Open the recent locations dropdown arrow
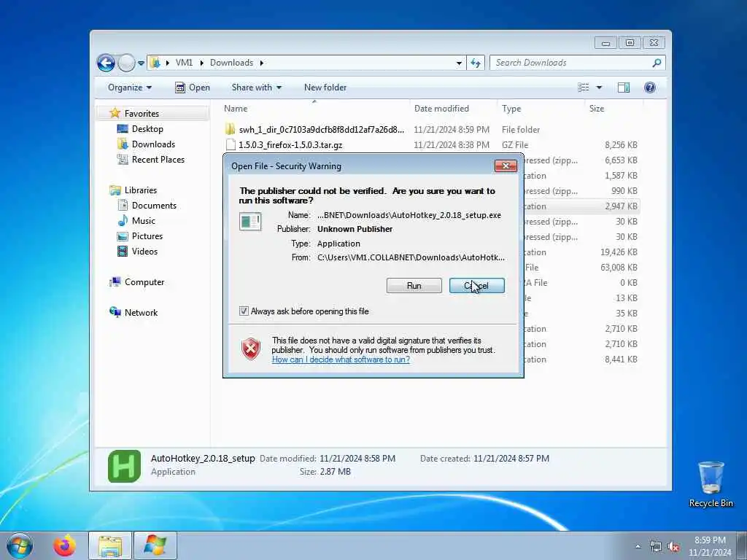This screenshot has width=747, height=560. coord(141,63)
